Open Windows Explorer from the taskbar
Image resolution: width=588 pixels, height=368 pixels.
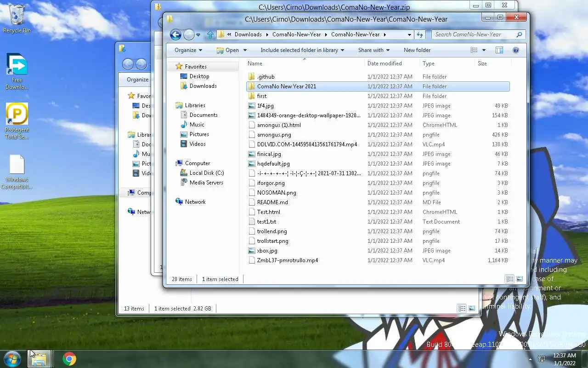pyautogui.click(x=39, y=359)
